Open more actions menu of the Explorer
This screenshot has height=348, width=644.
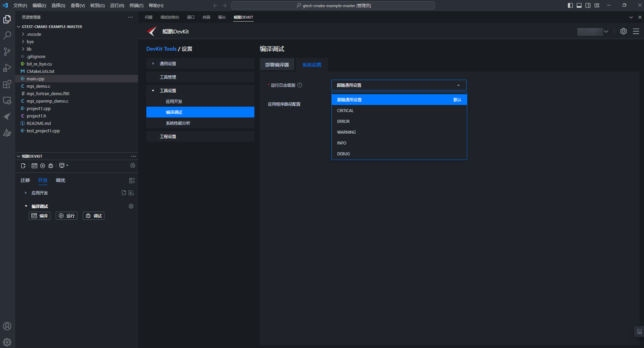130,17
